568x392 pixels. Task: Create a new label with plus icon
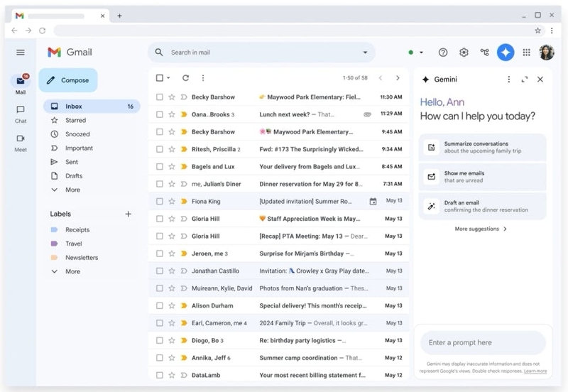[x=129, y=214]
